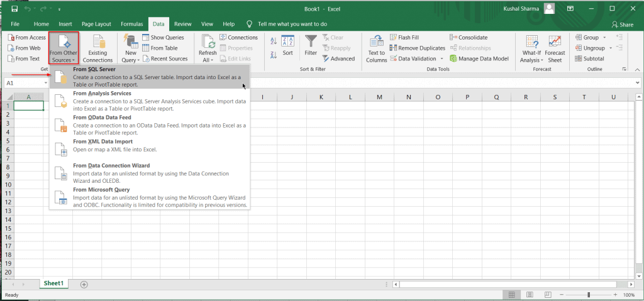This screenshot has width=644, height=301.
Task: Sort A to Z ascending
Action: 274,41
